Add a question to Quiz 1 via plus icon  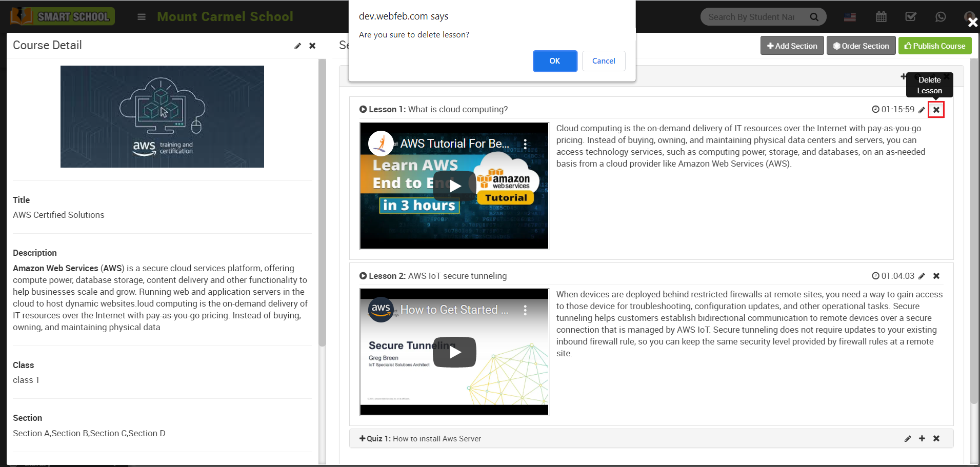(922, 438)
